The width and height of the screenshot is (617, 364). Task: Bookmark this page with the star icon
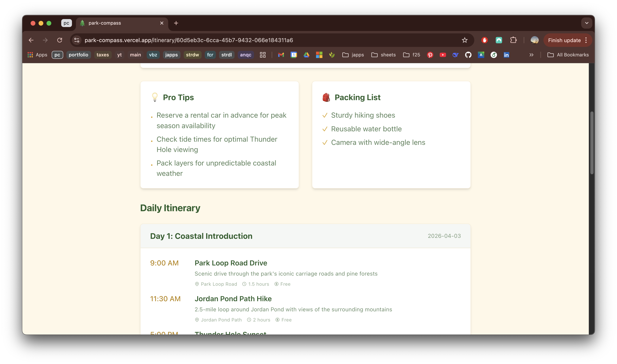(465, 40)
